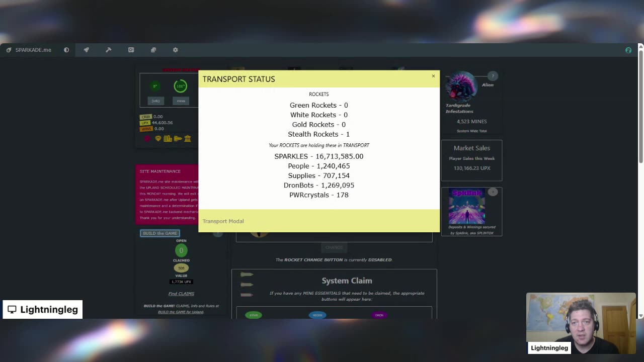
Task: Click the purple DRON claim button
Action: click(x=379, y=315)
